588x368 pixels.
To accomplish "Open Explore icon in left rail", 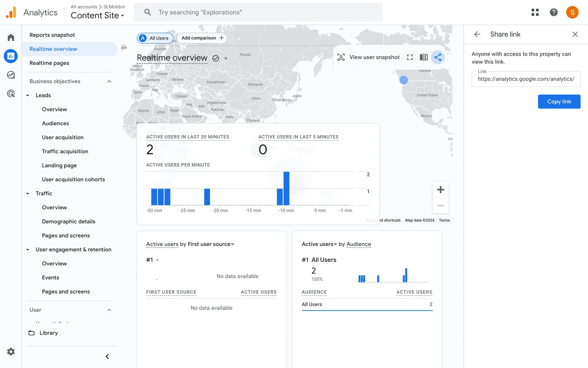I will 11,75.
